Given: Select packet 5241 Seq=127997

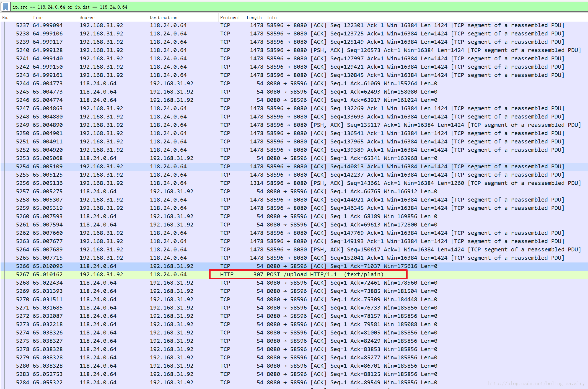Looking at the screenshot, I should pos(294,58).
